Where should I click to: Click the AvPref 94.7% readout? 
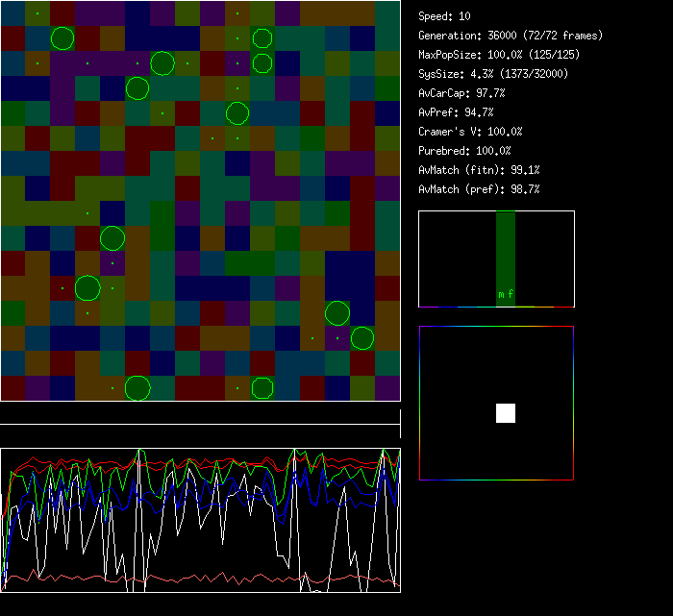click(456, 112)
